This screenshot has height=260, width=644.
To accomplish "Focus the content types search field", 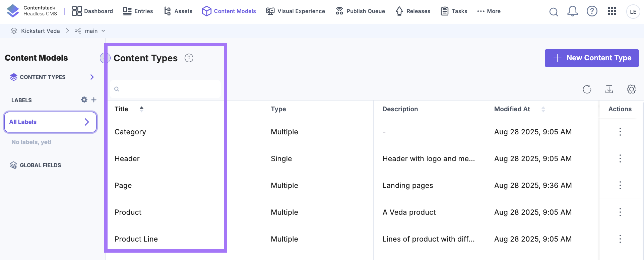I will tap(166, 89).
